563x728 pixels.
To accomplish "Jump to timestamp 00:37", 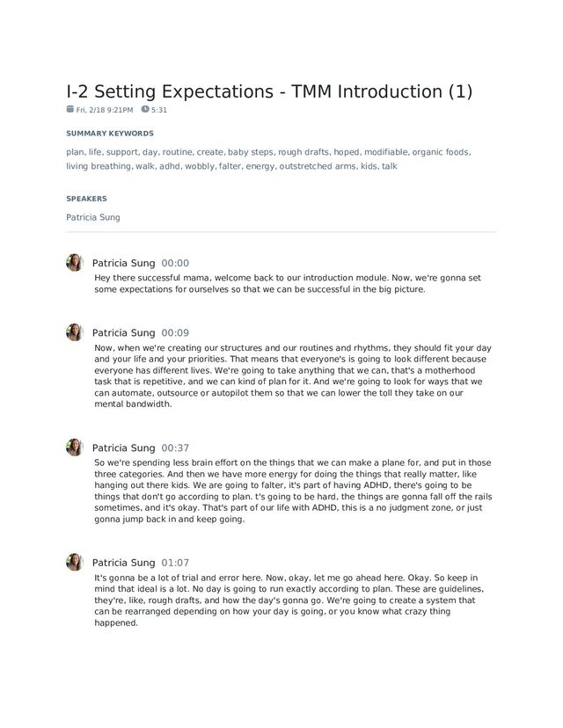I will (175, 448).
